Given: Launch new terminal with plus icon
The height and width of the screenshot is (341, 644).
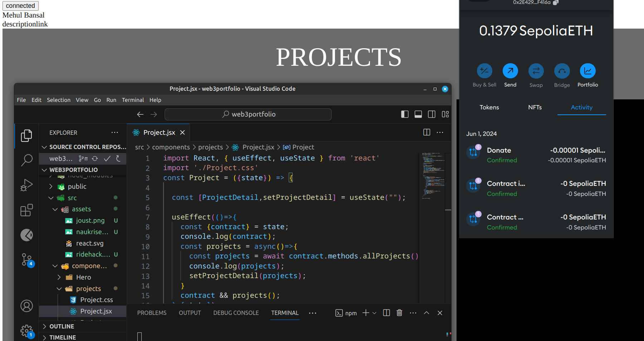Looking at the screenshot, I should tap(366, 313).
